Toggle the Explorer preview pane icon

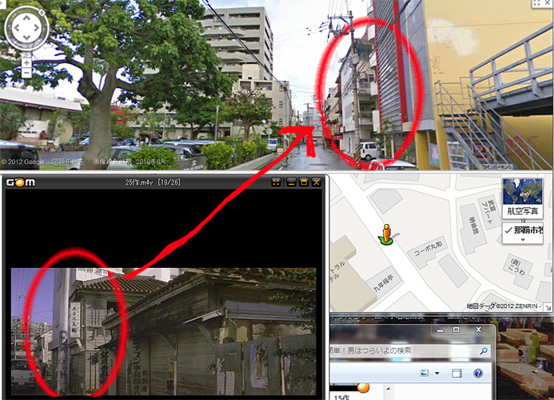pos(456,373)
